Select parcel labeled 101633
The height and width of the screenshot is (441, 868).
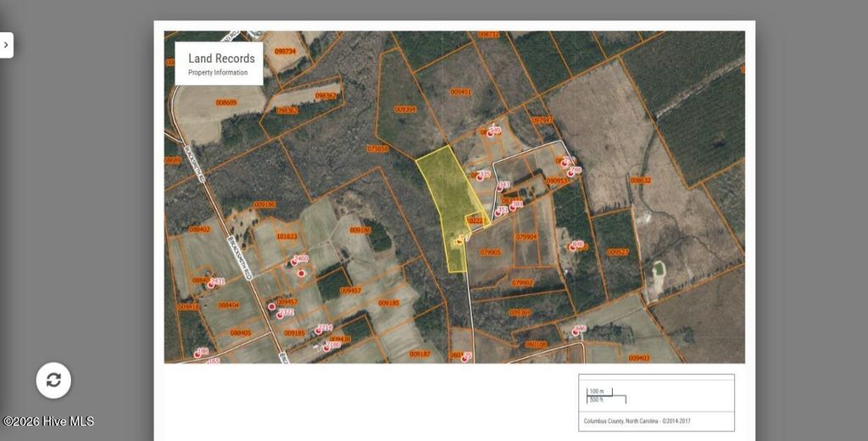[287, 237]
